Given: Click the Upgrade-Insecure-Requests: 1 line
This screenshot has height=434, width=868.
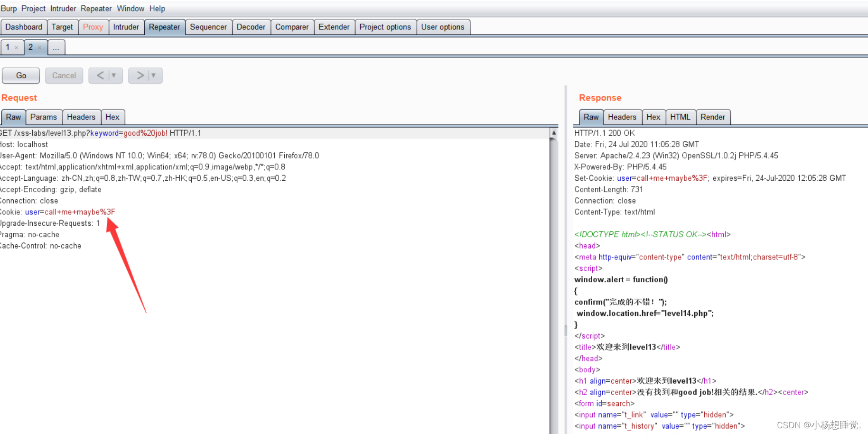Looking at the screenshot, I should pos(50,223).
